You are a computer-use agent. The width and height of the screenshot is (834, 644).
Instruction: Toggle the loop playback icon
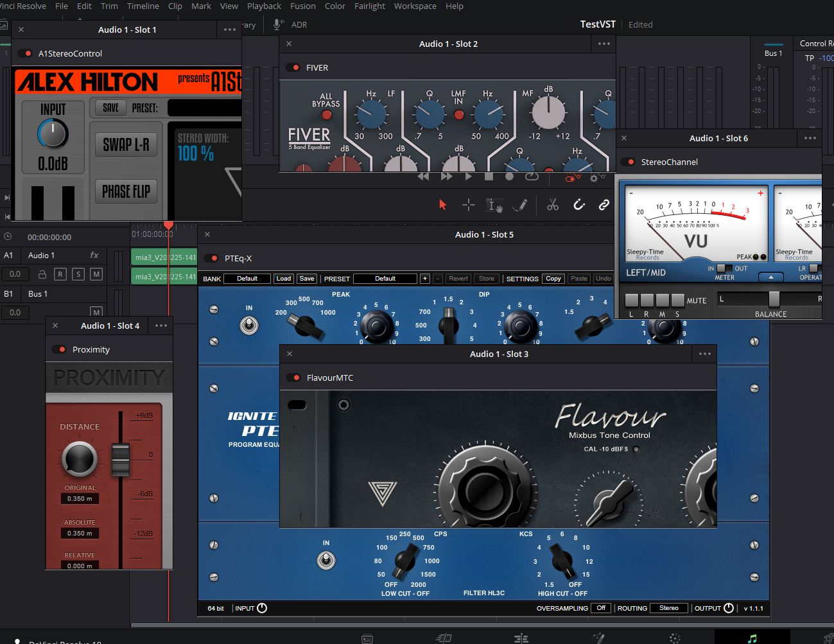point(532,177)
